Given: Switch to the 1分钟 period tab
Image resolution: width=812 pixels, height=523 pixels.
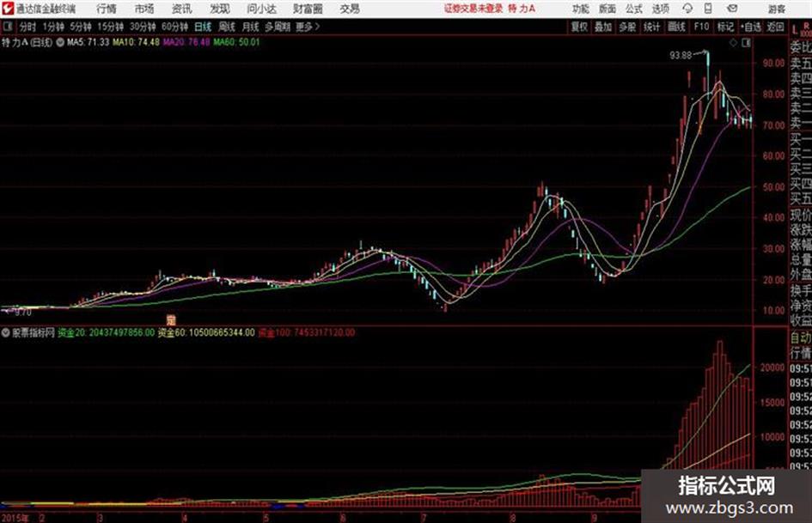Looking at the screenshot, I should point(53,27).
